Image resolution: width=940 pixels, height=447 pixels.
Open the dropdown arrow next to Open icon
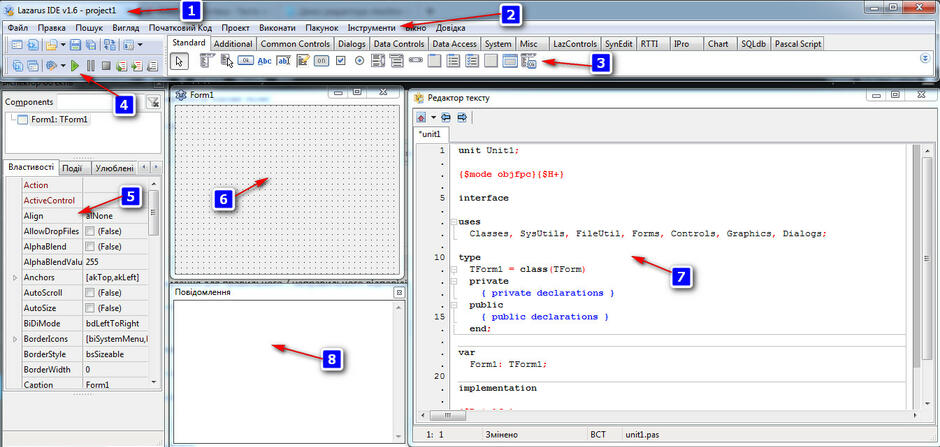(63, 44)
